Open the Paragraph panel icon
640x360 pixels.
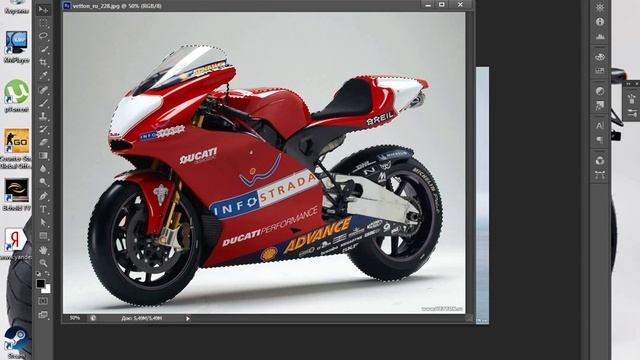600,140
